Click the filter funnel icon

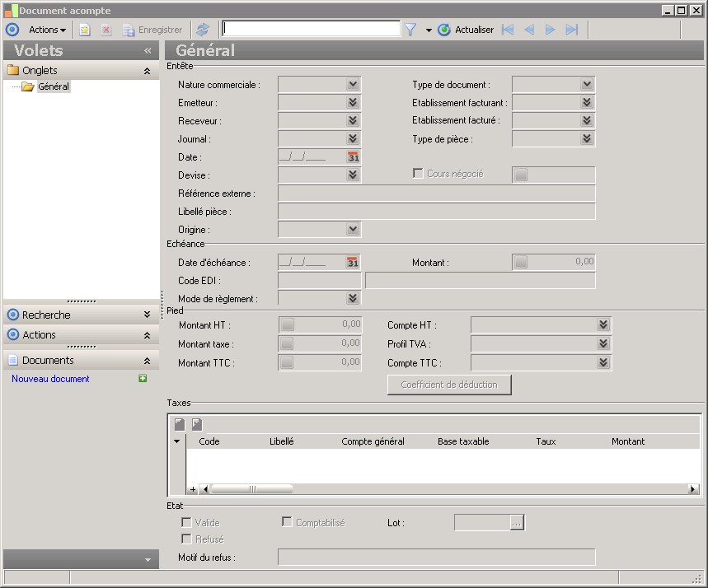tap(410, 30)
